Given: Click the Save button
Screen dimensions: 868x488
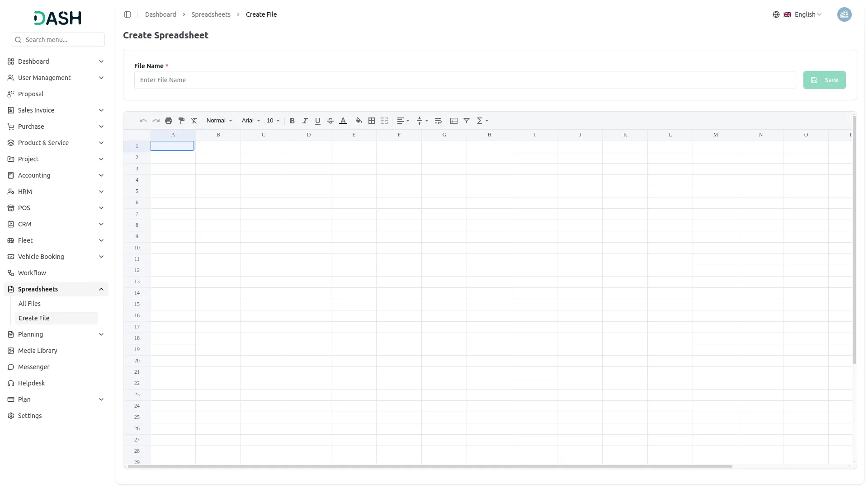Looking at the screenshot, I should click(x=824, y=80).
